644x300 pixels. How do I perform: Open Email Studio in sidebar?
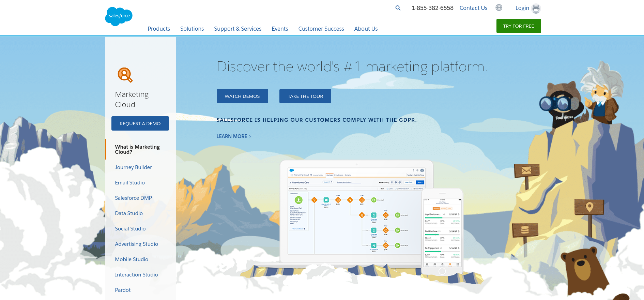pyautogui.click(x=130, y=183)
